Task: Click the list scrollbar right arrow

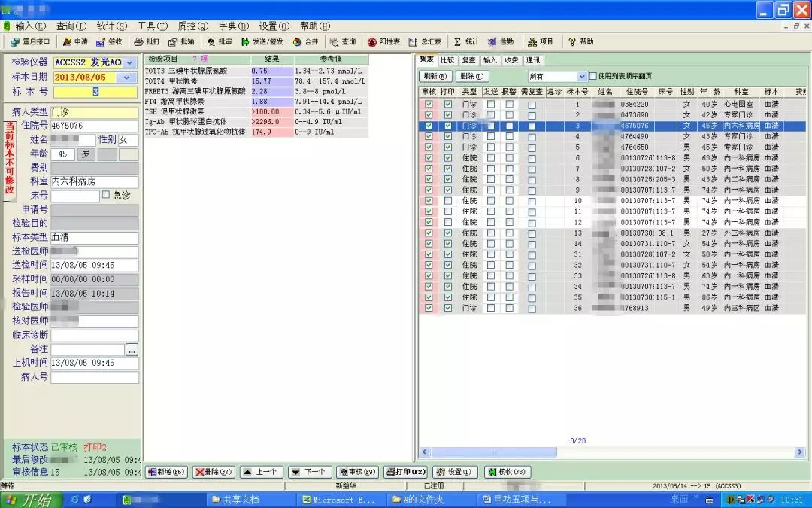Action: coord(800,452)
